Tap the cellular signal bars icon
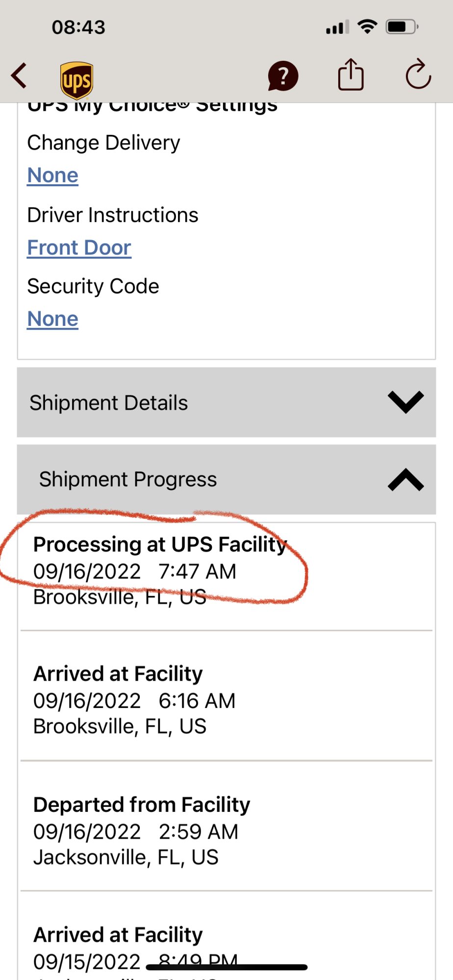The image size is (453, 980). [337, 27]
